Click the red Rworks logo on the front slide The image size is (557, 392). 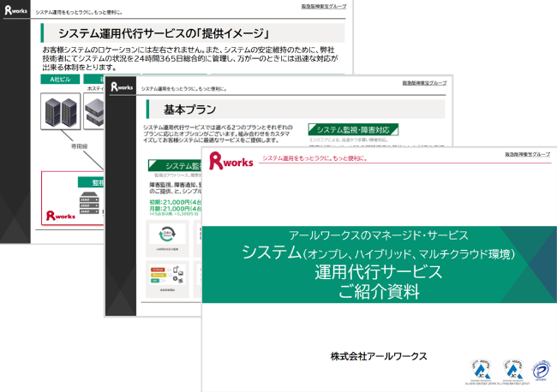231,161
